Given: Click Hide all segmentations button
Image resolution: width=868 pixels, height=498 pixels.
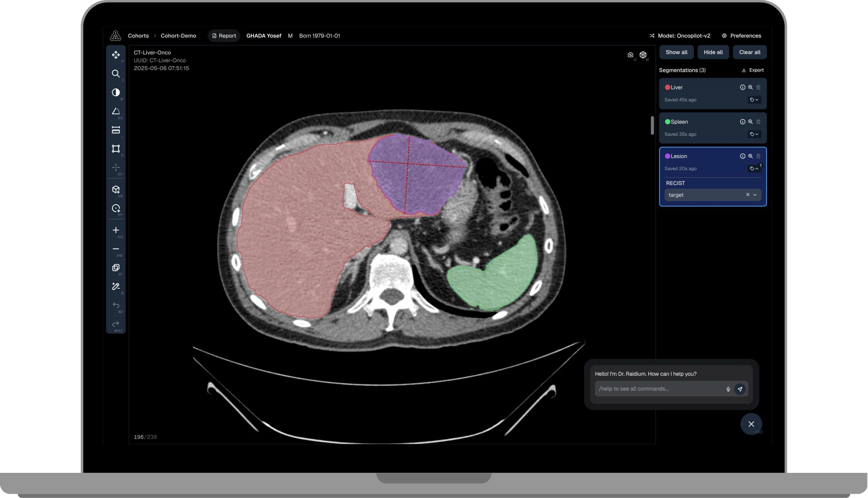Looking at the screenshot, I should tap(713, 52).
